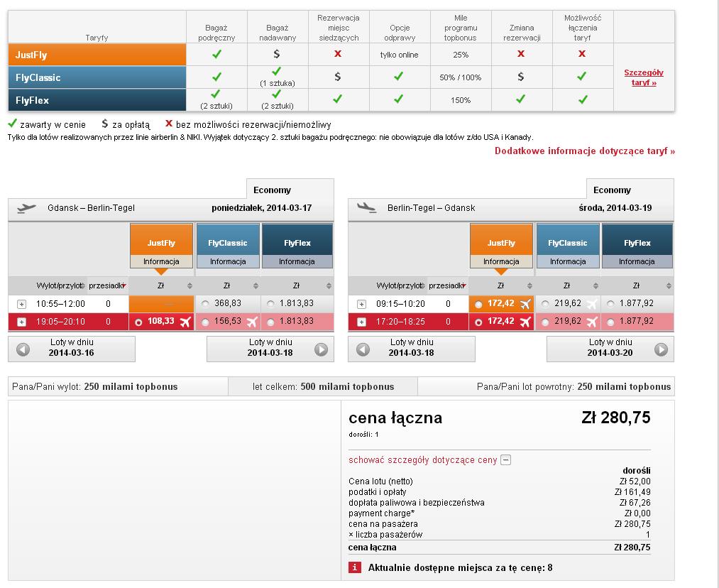Viewport: 719px width, 588px height.
Task: Expand details for the 09:15–10:20 flight
Action: click(362, 304)
